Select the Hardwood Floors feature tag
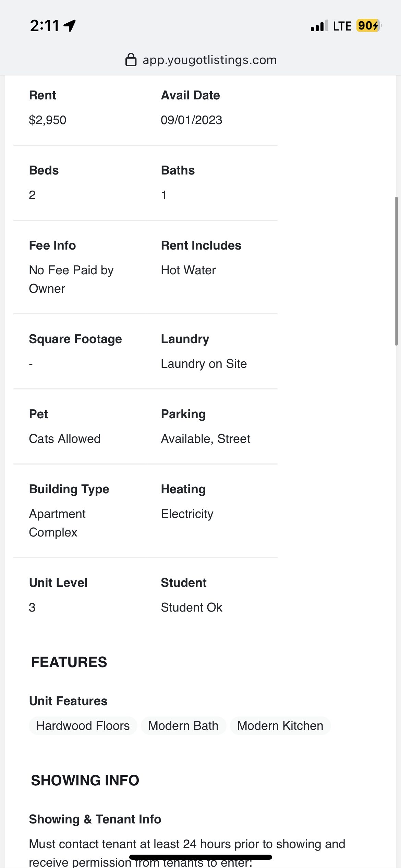Image resolution: width=401 pixels, height=868 pixels. click(83, 726)
